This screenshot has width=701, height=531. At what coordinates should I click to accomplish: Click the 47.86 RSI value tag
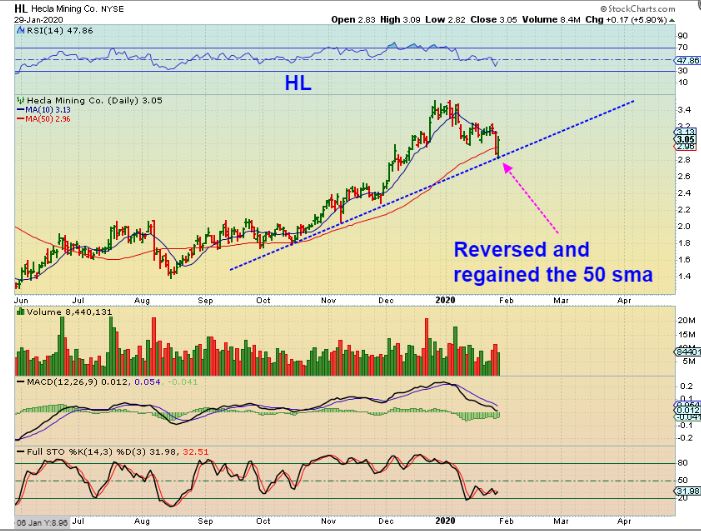tap(688, 60)
